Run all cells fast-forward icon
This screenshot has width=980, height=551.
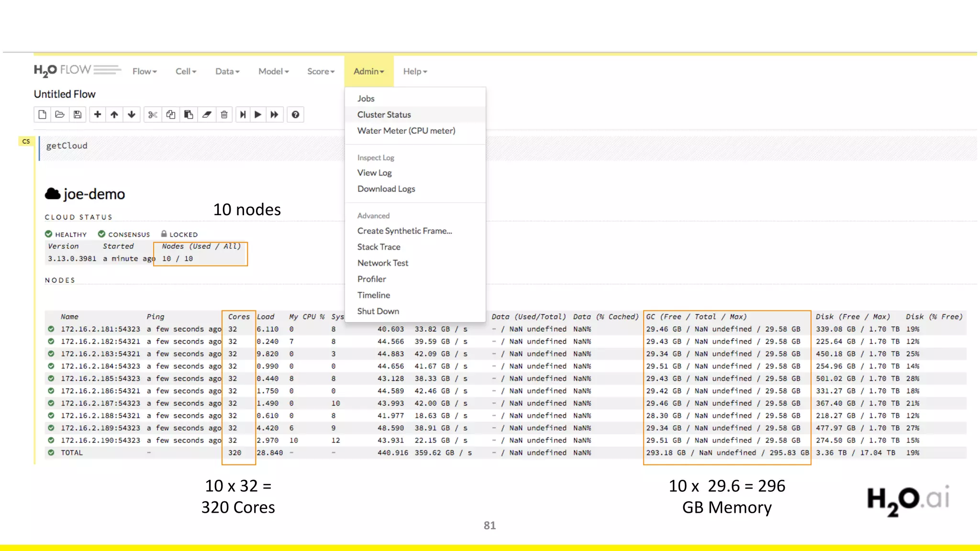click(274, 114)
